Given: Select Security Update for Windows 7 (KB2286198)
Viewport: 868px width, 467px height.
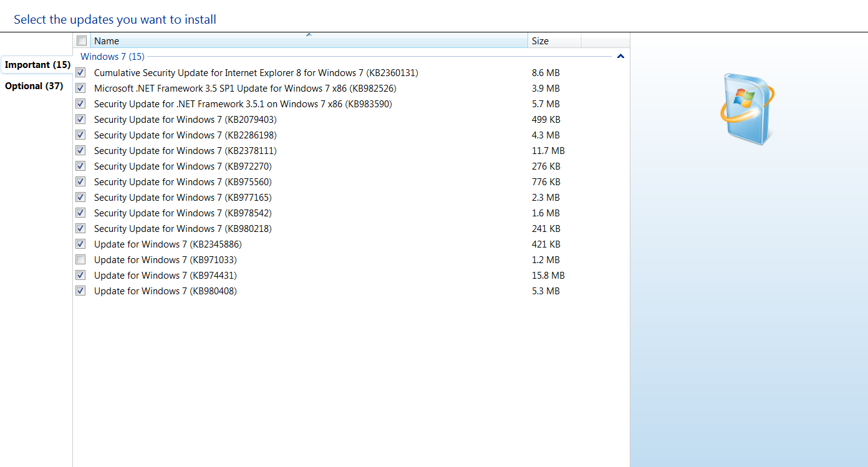Looking at the screenshot, I should tap(185, 135).
